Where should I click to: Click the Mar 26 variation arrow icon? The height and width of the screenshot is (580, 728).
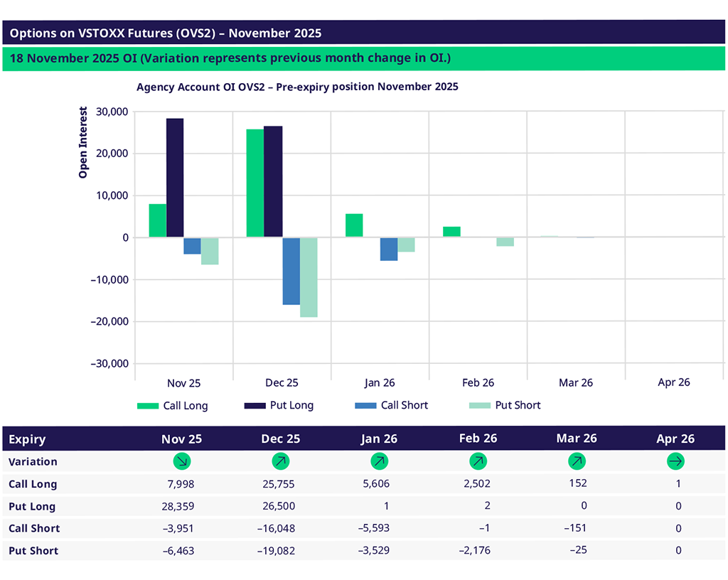point(577,462)
